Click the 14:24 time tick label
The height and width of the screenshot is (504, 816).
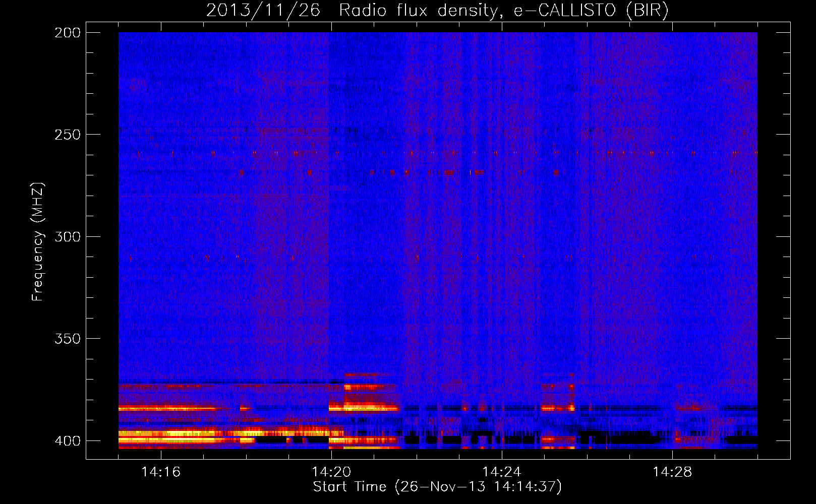tap(502, 472)
